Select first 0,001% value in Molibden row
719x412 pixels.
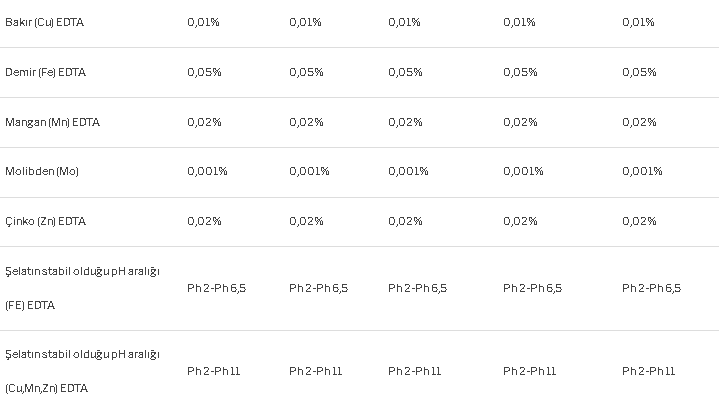pos(207,172)
